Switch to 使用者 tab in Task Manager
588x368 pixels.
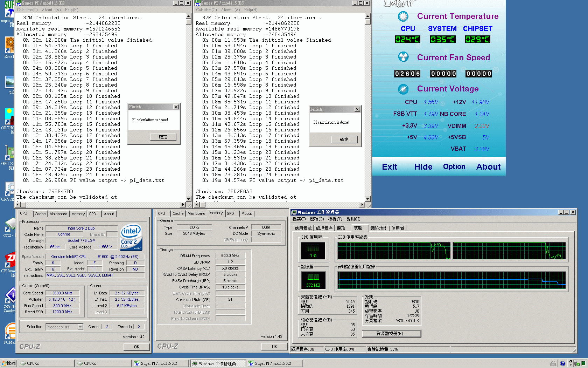(398, 229)
